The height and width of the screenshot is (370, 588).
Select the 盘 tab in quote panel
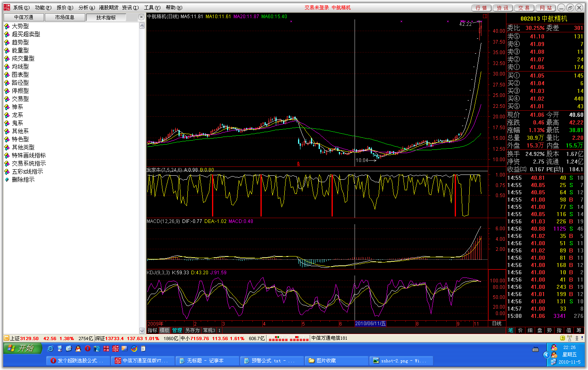coord(540,330)
